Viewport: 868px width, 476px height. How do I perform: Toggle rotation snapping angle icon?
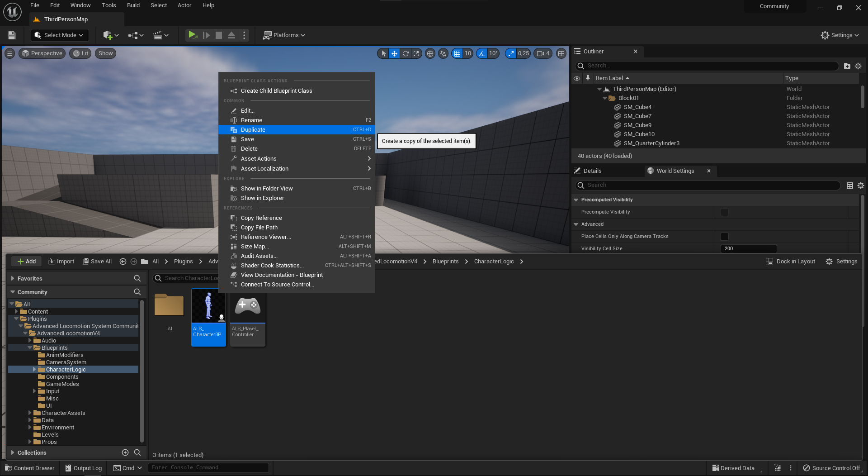tap(482, 53)
